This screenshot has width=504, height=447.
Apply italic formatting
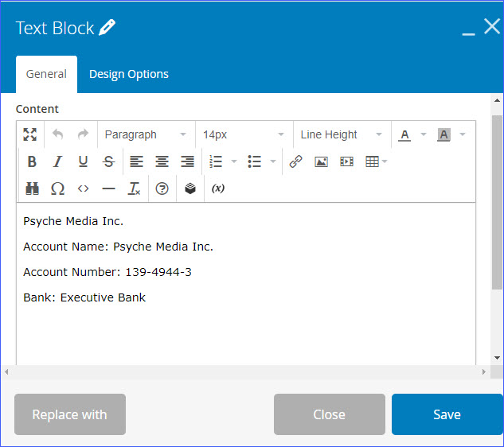point(57,161)
